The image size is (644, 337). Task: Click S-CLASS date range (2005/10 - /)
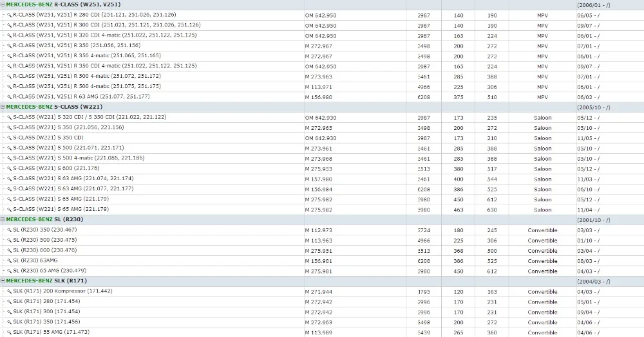click(x=594, y=107)
